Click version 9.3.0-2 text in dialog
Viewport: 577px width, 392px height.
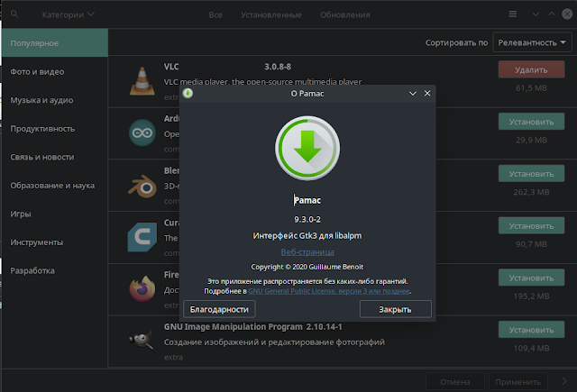(x=307, y=219)
